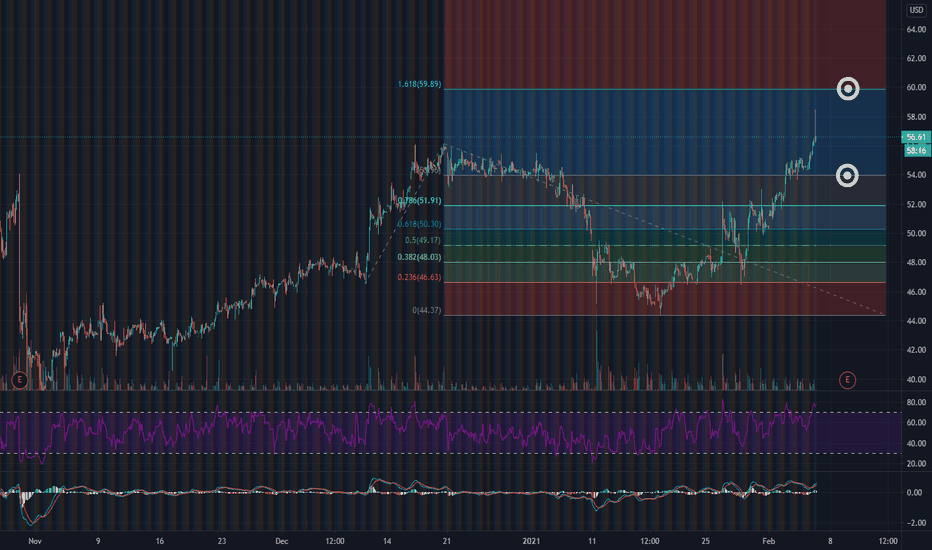Click the 21 date label on time axis
Viewport: 932px width, 550px height.
coord(446,541)
